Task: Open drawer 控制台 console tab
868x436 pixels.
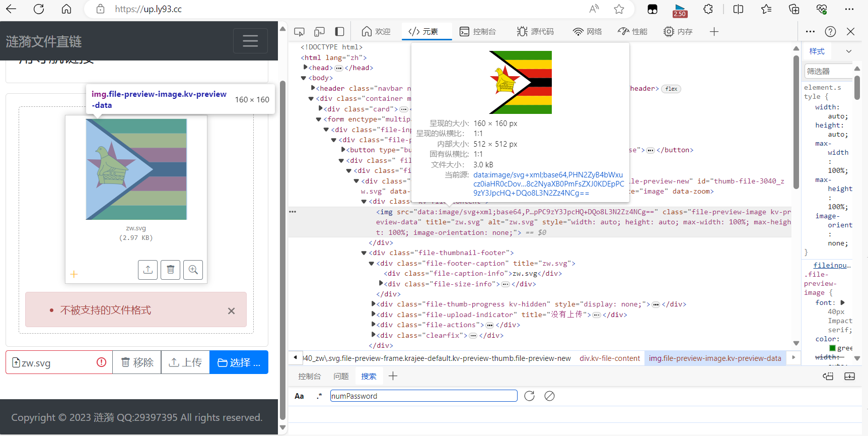Action: click(x=309, y=377)
